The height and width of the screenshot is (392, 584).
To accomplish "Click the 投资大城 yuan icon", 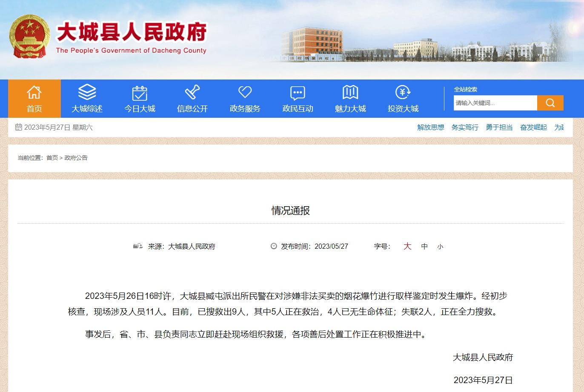I will click(x=403, y=93).
